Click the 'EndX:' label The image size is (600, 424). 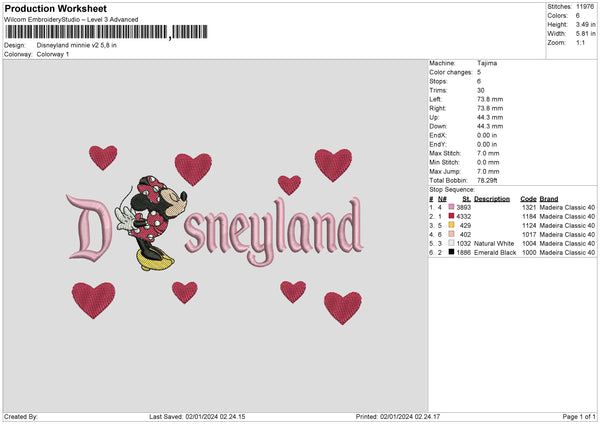click(x=438, y=135)
